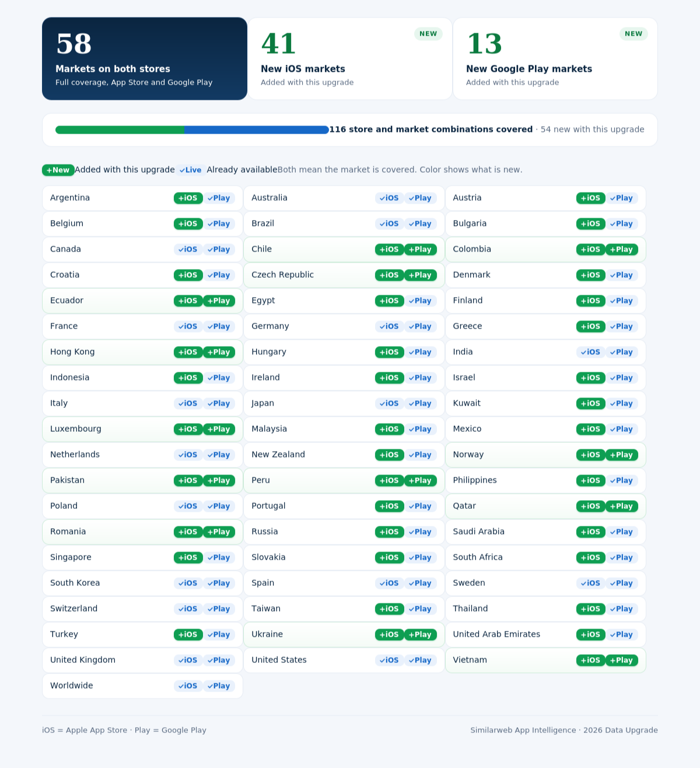This screenshot has height=768, width=700.
Task: Click the iOS badge in South Korea row
Action: coord(188,583)
